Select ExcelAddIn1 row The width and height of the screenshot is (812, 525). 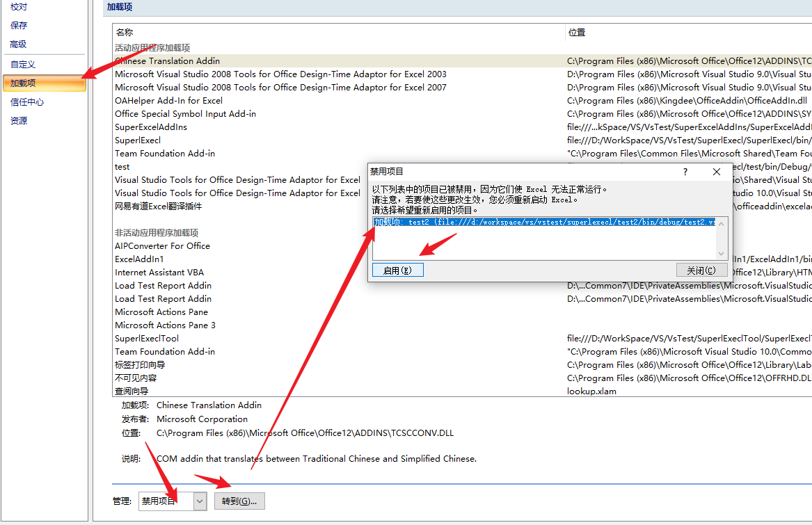point(139,259)
